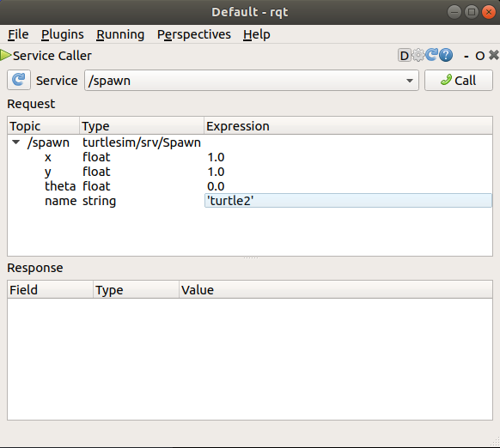Screen dimensions: 500x448
Task: Click the green Service Caller arrow icon
Action: [x=5, y=55]
